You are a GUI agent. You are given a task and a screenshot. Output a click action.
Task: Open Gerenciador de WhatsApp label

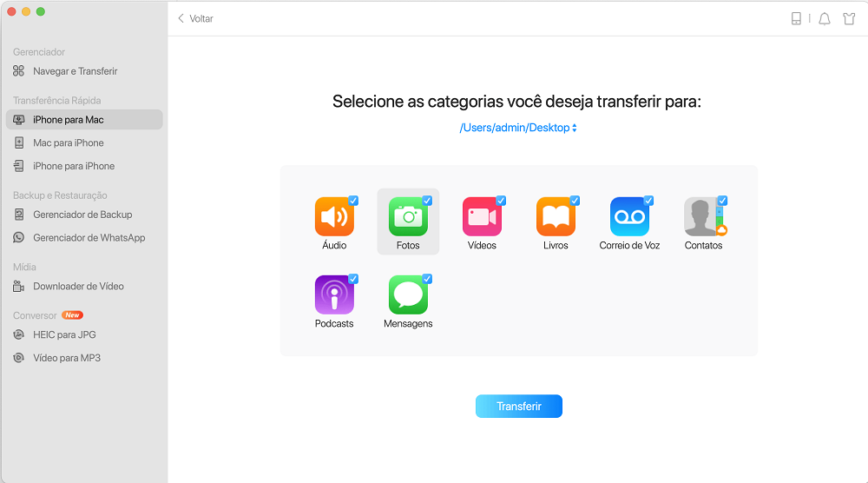tap(89, 238)
